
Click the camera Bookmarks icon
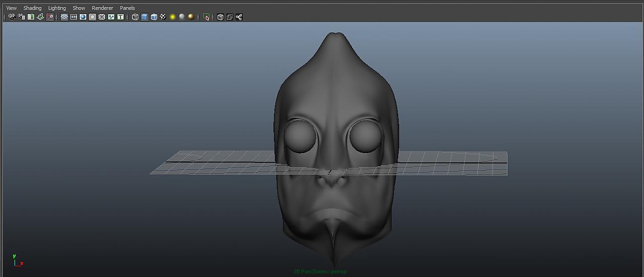[31, 17]
